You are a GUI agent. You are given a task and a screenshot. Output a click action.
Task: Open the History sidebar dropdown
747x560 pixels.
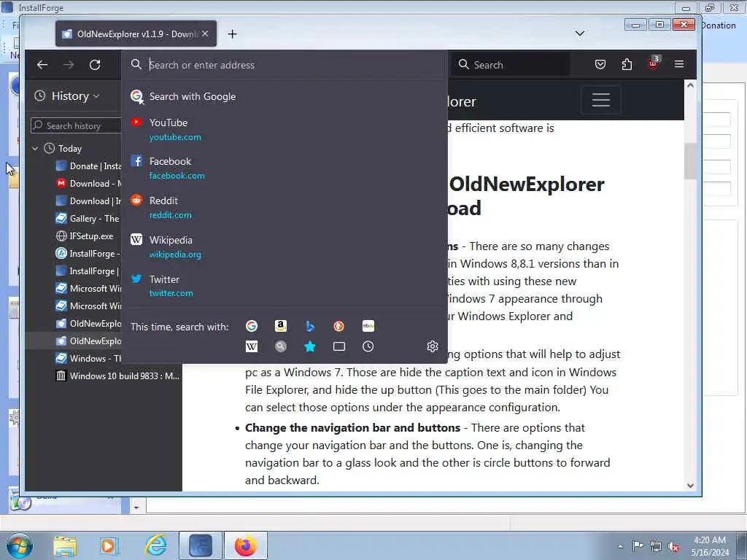coord(67,96)
